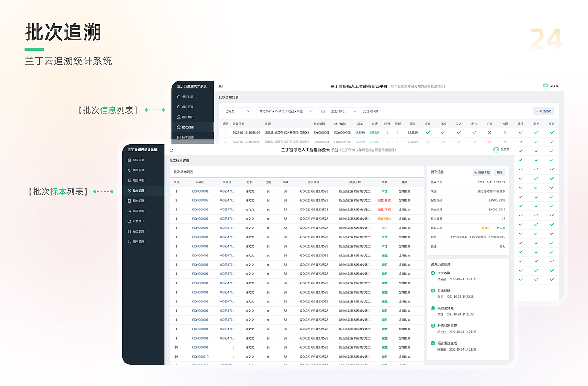Click the 2022-08-01 start date field
588x386 pixels.
pyautogui.click(x=339, y=111)
